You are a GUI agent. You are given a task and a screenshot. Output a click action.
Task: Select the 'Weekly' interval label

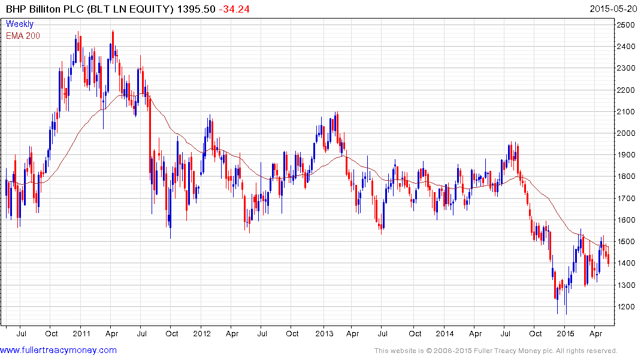(20, 24)
